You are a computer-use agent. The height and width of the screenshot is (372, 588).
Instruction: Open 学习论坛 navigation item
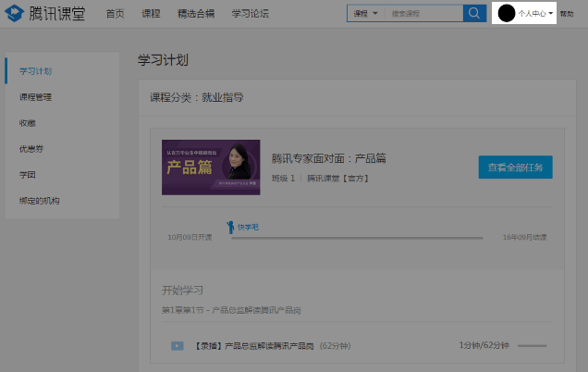[250, 14]
